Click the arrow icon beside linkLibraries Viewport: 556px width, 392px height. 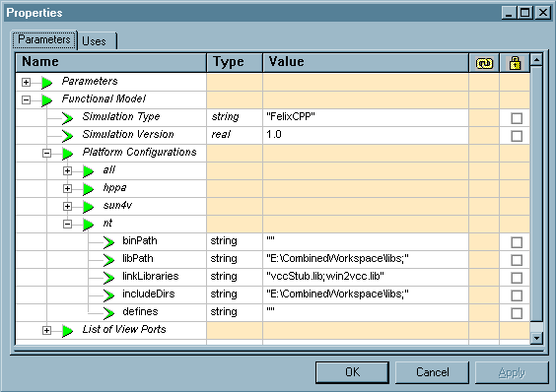(108, 278)
